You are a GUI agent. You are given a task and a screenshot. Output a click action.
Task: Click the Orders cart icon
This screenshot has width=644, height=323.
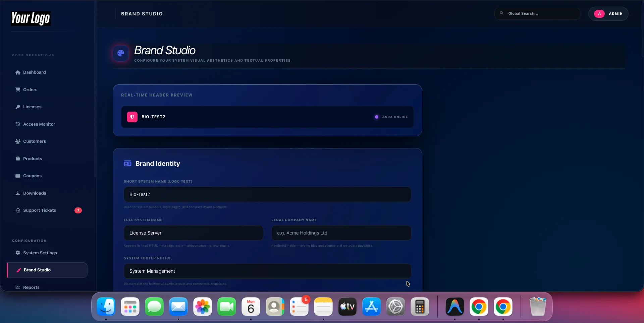(x=18, y=89)
